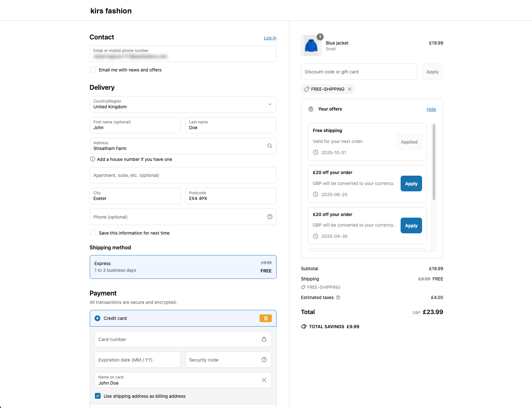Clear the Name on card field
The width and height of the screenshot is (532, 408).
pyautogui.click(x=264, y=380)
